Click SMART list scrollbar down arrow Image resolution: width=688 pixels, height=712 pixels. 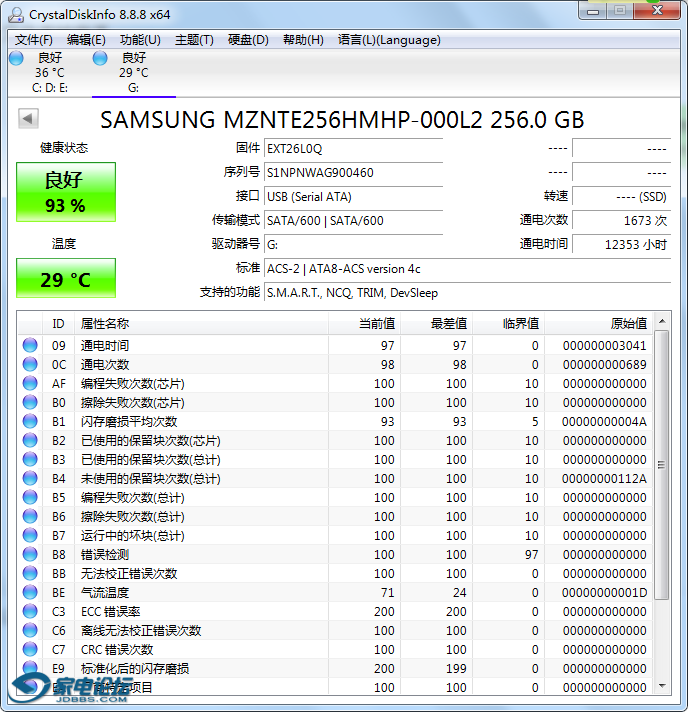click(662, 686)
